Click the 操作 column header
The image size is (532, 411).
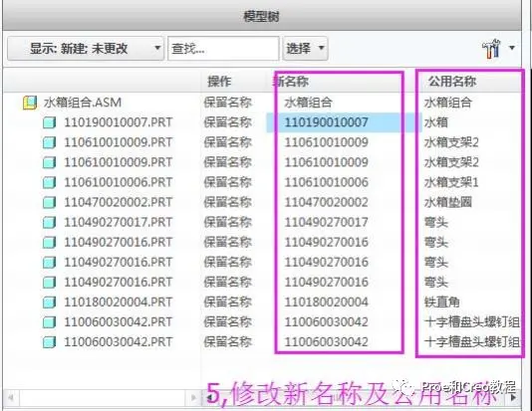point(219,82)
